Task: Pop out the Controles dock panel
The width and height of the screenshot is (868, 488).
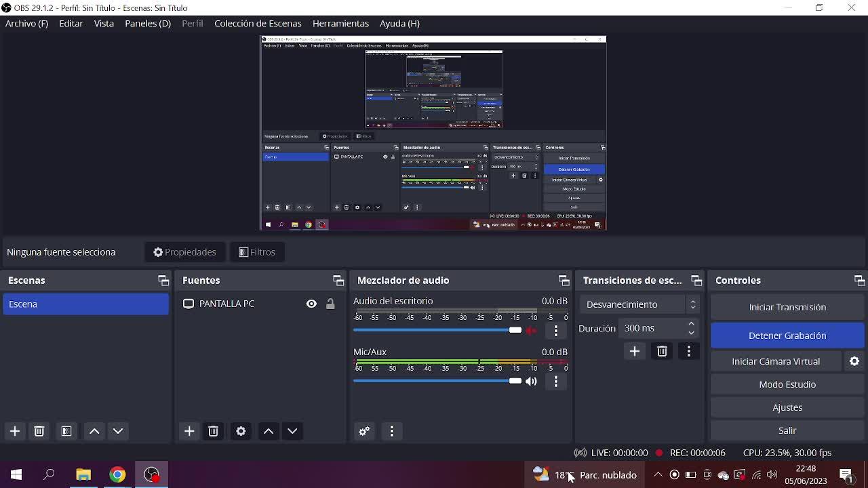Action: pos(860,281)
